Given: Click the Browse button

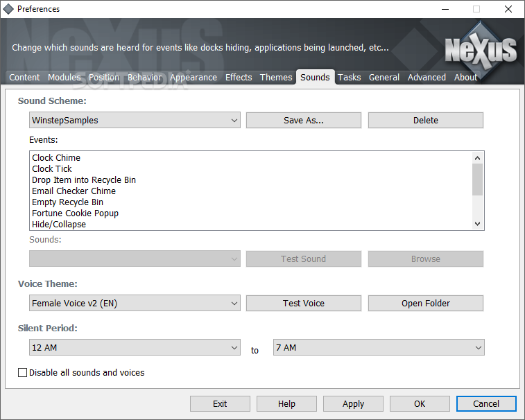Looking at the screenshot, I should pyautogui.click(x=426, y=259).
